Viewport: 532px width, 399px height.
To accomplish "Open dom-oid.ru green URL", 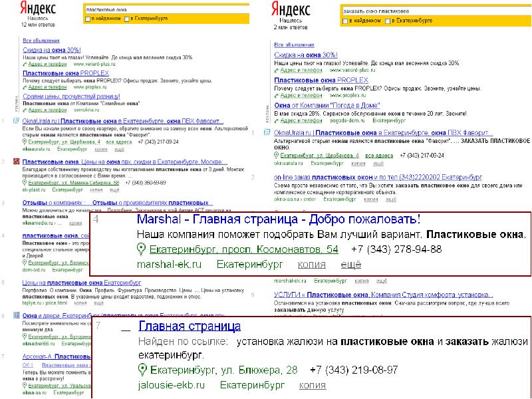I will 34,270.
